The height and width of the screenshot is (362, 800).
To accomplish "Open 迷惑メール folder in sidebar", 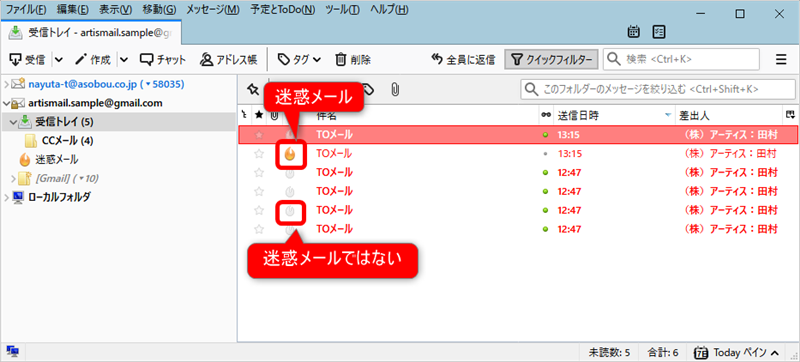I will 56,160.
